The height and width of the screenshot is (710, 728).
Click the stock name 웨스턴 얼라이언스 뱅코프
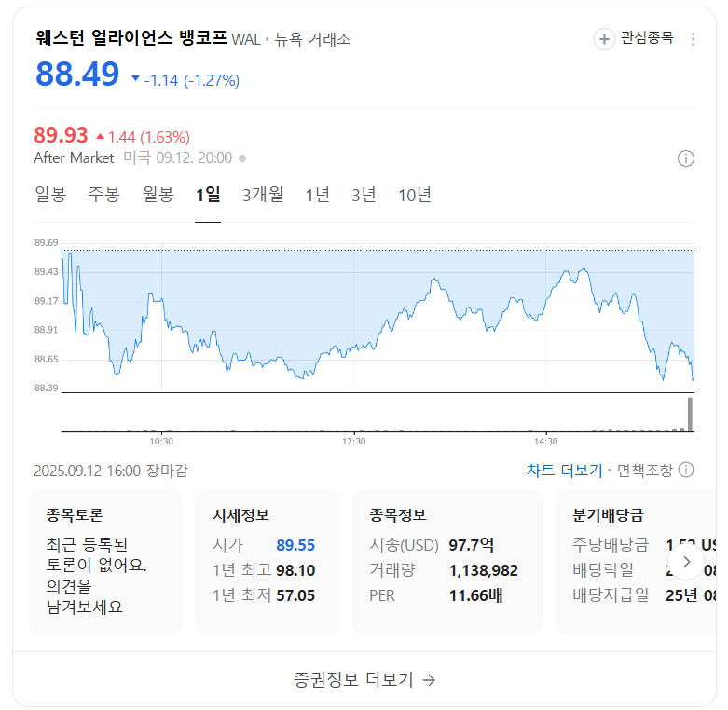131,37
